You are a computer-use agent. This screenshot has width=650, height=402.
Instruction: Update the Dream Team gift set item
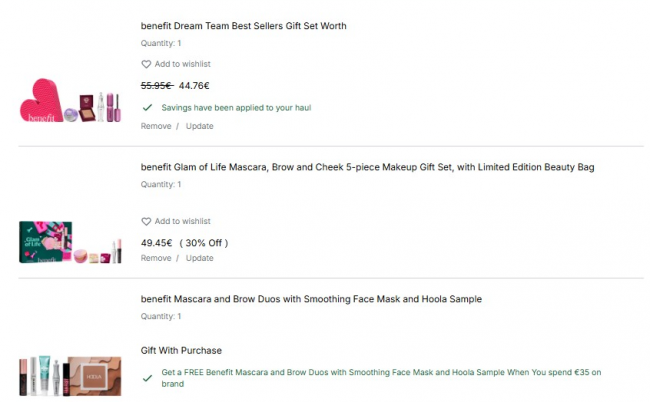click(199, 126)
